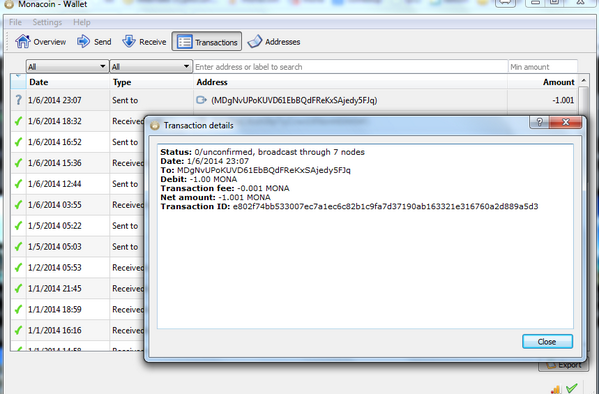Click the Min amount field
The height and width of the screenshot is (394, 599).
542,66
